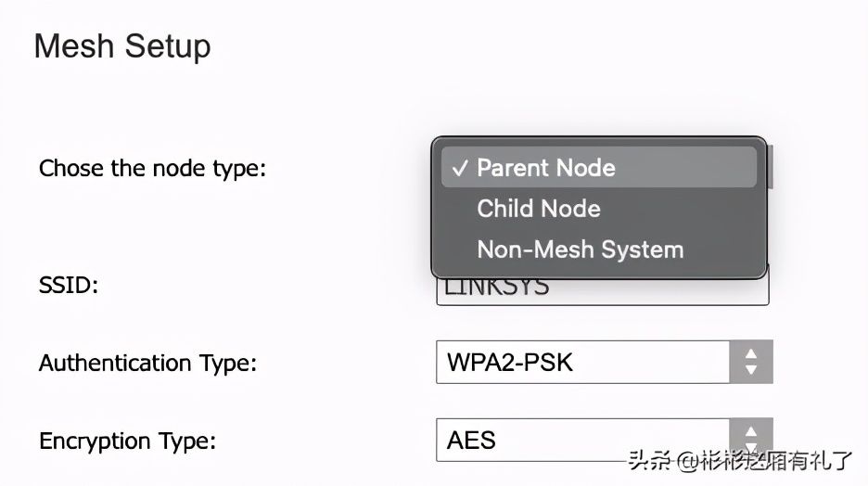Image resolution: width=868 pixels, height=486 pixels.
Task: Focus the SSID text field
Action: (602, 290)
